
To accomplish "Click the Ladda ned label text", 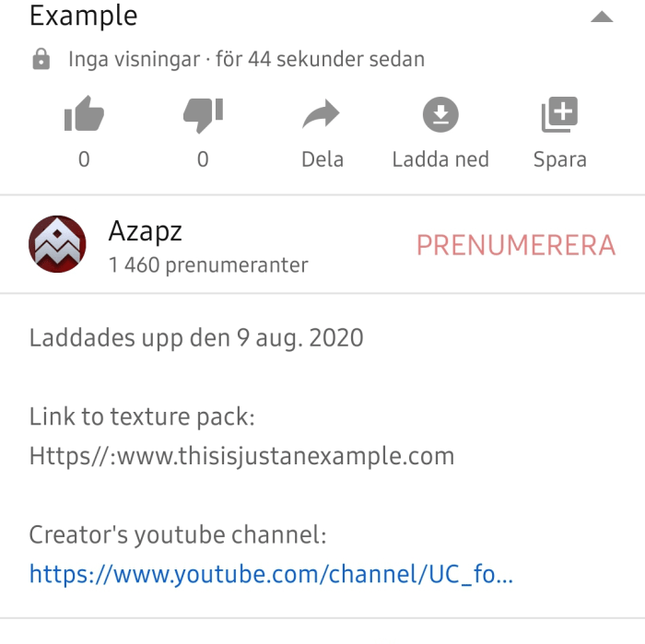I will pyautogui.click(x=440, y=159).
